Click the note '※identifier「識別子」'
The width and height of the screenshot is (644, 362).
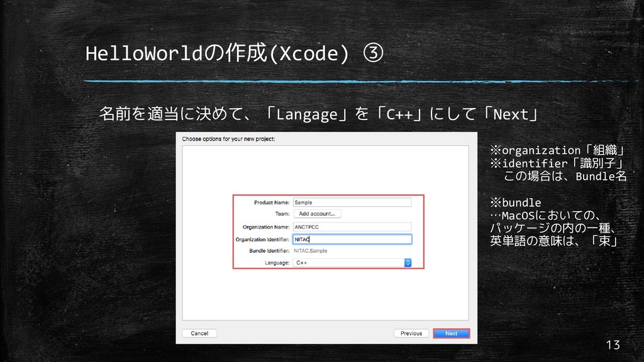[x=558, y=163]
